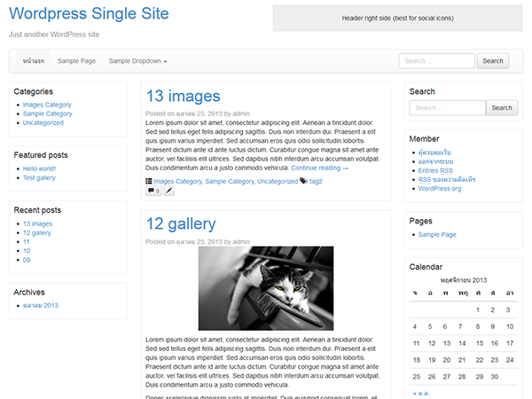Go to previous month in the Calendar
This screenshot has width=532, height=399.
419,391
